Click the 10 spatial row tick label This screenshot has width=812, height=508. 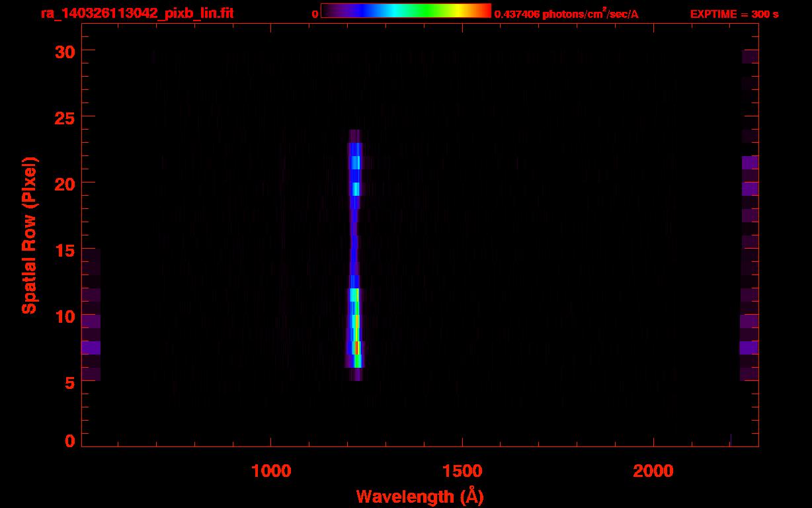(x=65, y=316)
